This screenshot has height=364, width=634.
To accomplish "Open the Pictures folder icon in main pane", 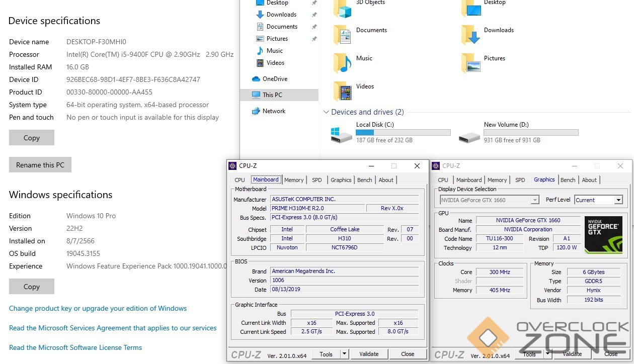I will [x=470, y=63].
